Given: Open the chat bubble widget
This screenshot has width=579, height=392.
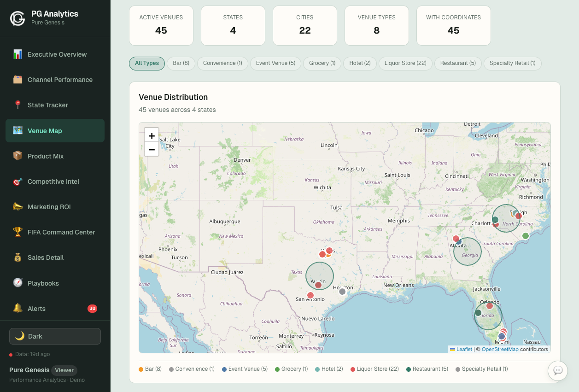Looking at the screenshot, I should [x=557, y=370].
